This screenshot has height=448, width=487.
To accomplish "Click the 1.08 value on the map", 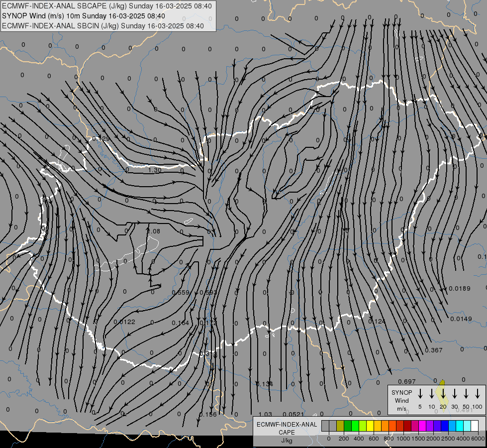I will (x=153, y=231).
